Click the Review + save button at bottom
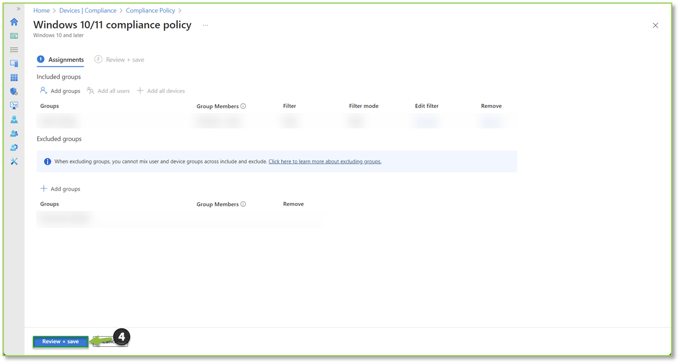Screen dimensions: 680x364 click(61, 341)
